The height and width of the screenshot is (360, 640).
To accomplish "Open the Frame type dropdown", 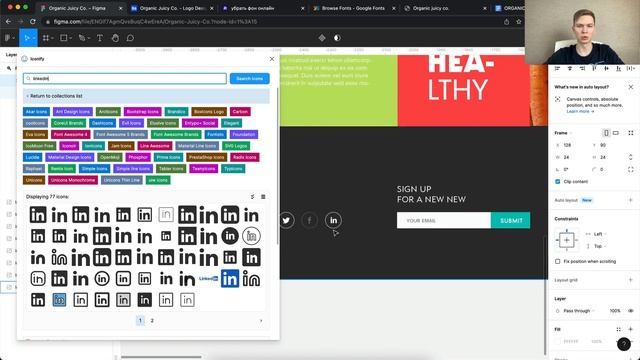I will [563, 133].
